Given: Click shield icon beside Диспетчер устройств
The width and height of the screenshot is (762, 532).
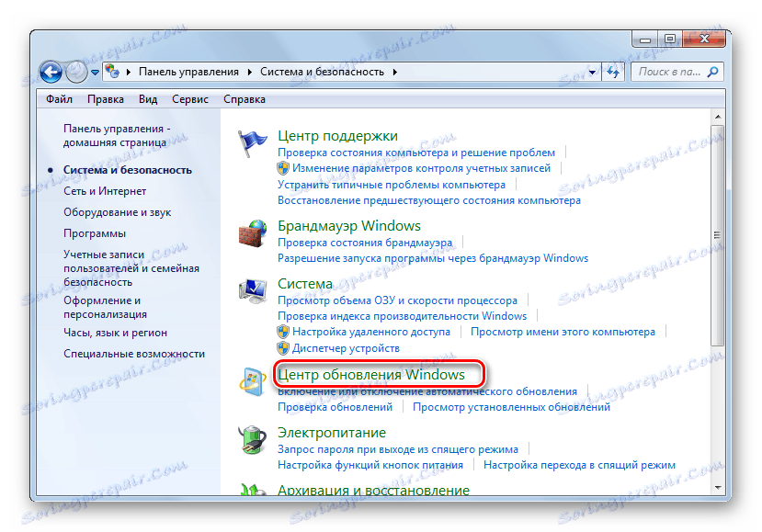Looking at the screenshot, I should pos(283,348).
